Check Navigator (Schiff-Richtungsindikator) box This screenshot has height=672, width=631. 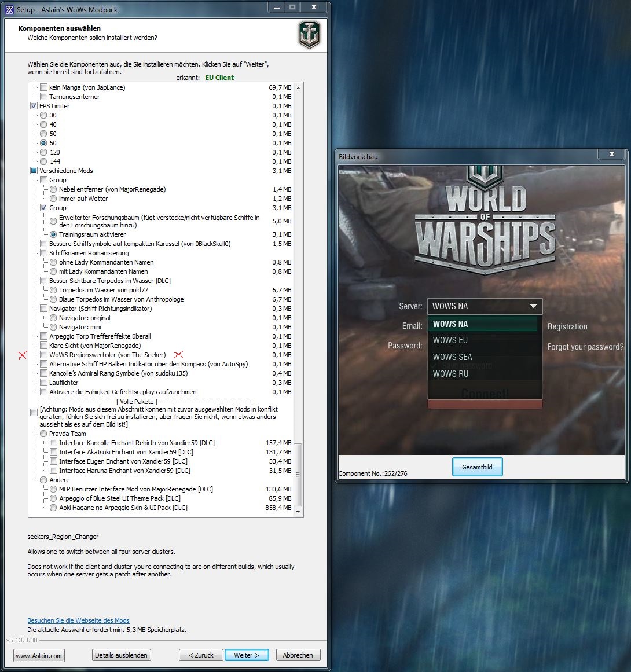coord(44,309)
